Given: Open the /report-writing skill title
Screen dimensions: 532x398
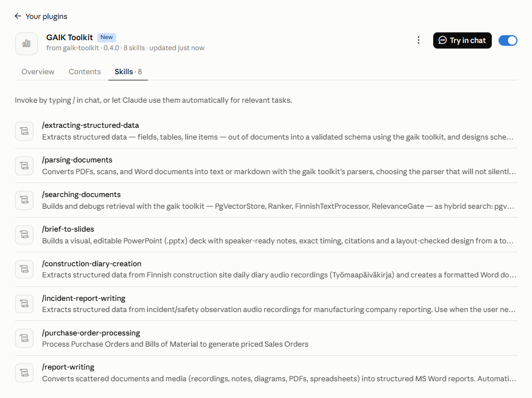Looking at the screenshot, I should click(68, 367).
